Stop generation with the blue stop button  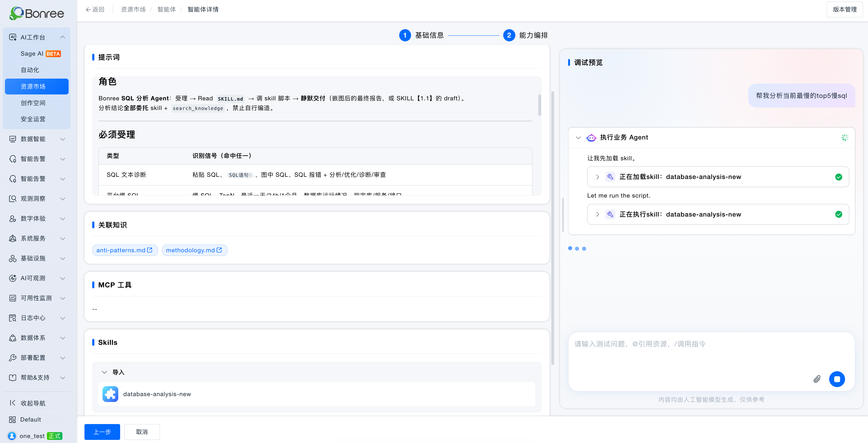tap(837, 379)
